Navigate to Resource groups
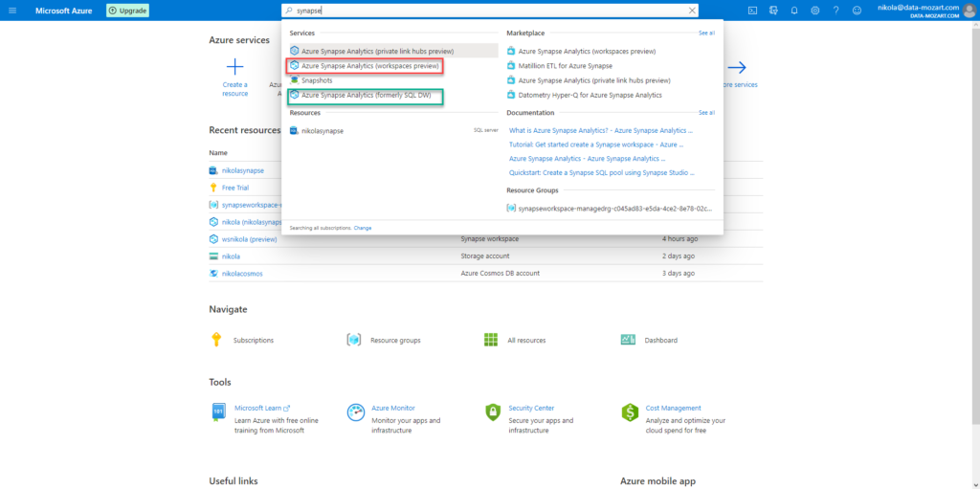This screenshot has width=980, height=489. pos(395,340)
